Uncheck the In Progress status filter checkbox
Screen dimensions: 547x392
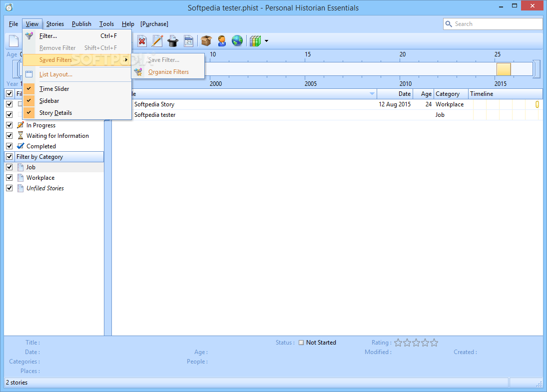click(9, 125)
